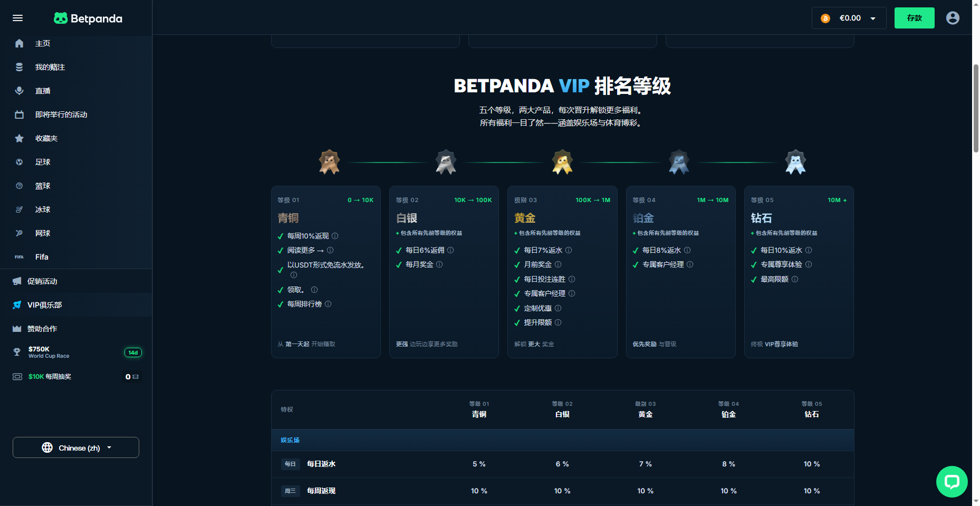Open the user account profile icon
The image size is (980, 506).
(x=953, y=18)
